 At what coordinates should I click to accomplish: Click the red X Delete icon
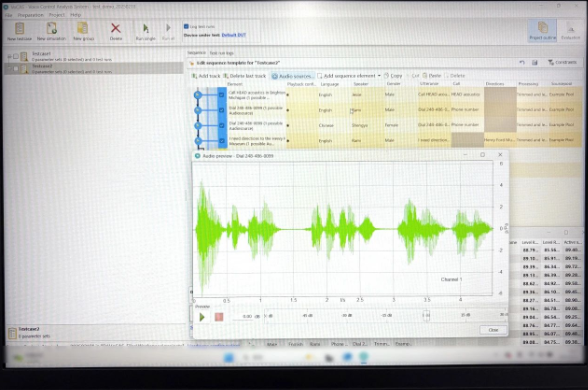[116, 32]
